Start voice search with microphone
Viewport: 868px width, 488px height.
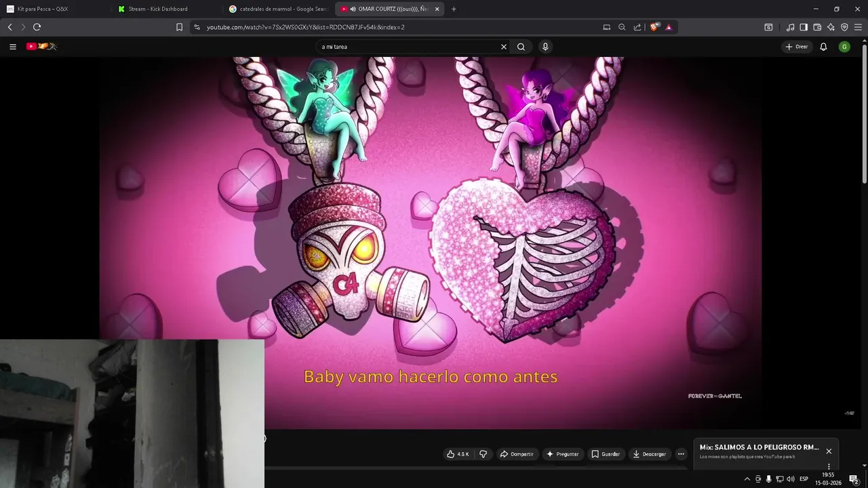point(545,47)
